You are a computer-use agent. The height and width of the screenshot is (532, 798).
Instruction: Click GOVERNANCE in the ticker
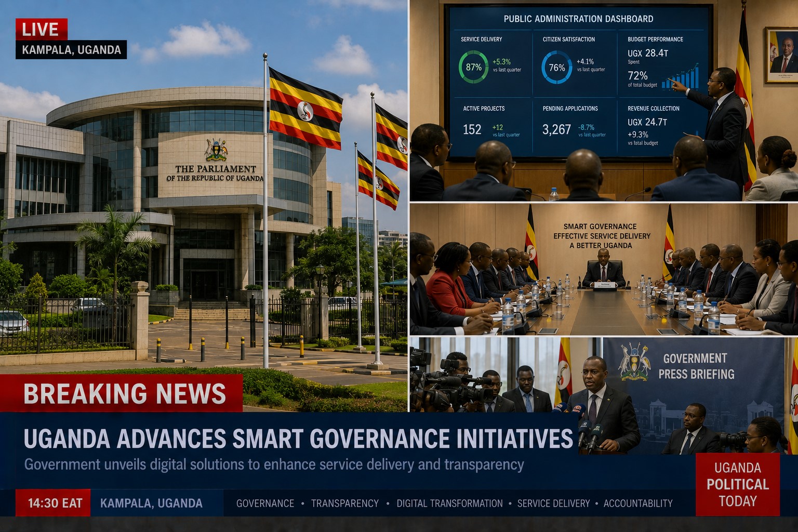pyautogui.click(x=265, y=503)
